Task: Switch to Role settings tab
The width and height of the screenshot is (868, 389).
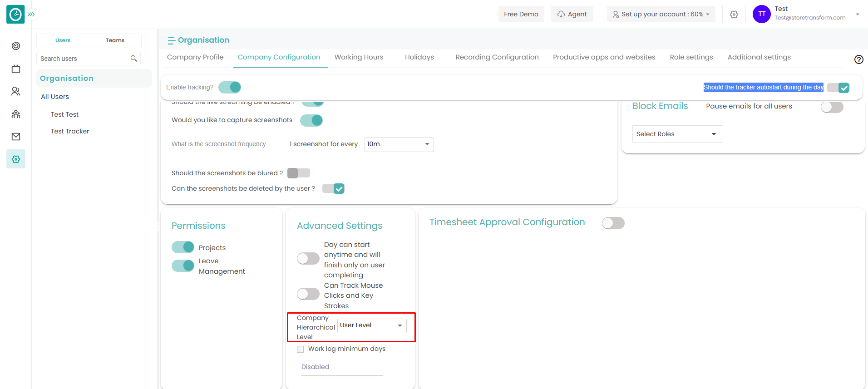Action: [x=691, y=57]
